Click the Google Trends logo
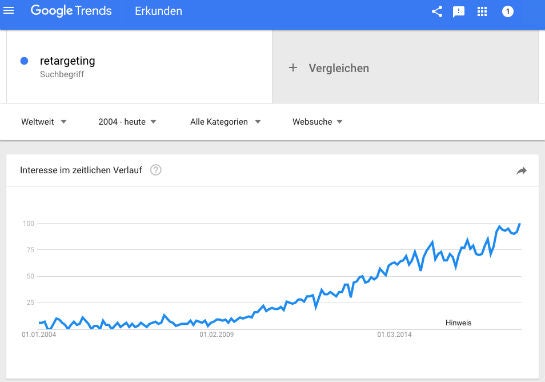Viewport: 545px width, 382px height. (71, 11)
